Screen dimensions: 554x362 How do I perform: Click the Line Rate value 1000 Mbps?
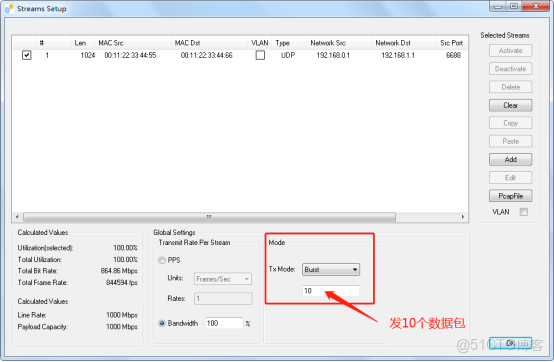pos(122,315)
